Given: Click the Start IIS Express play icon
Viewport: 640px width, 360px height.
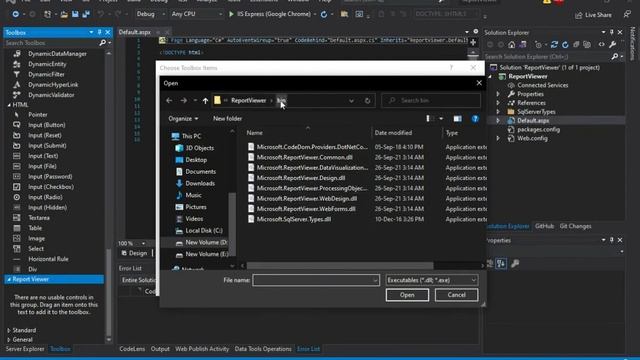Looking at the screenshot, I should coord(231,14).
